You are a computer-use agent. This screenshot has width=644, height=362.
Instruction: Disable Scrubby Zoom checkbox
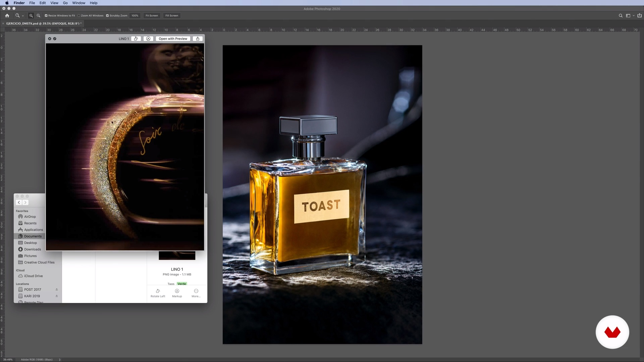[117, 15]
